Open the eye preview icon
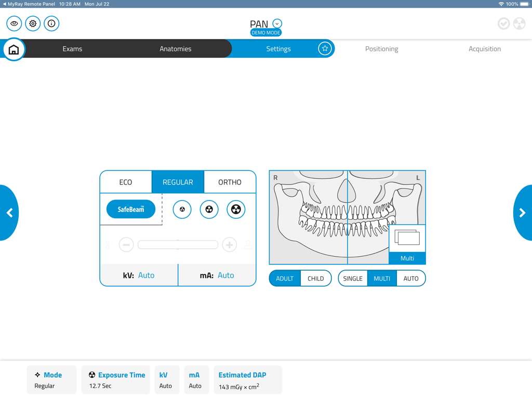This screenshot has height=399, width=532. (x=14, y=23)
